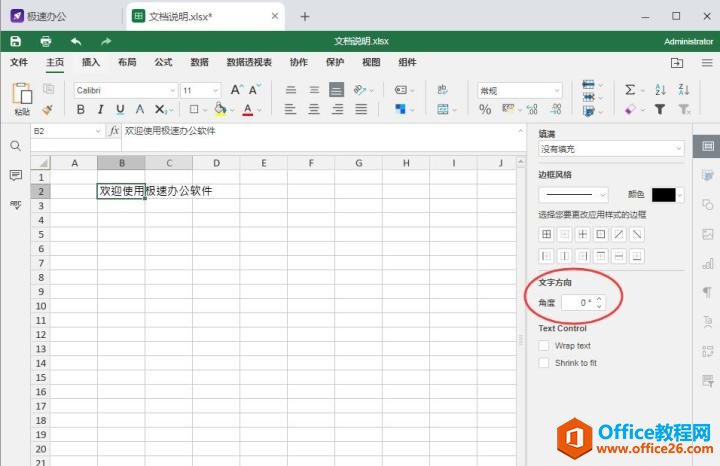Activate the format painter brush

47,109
